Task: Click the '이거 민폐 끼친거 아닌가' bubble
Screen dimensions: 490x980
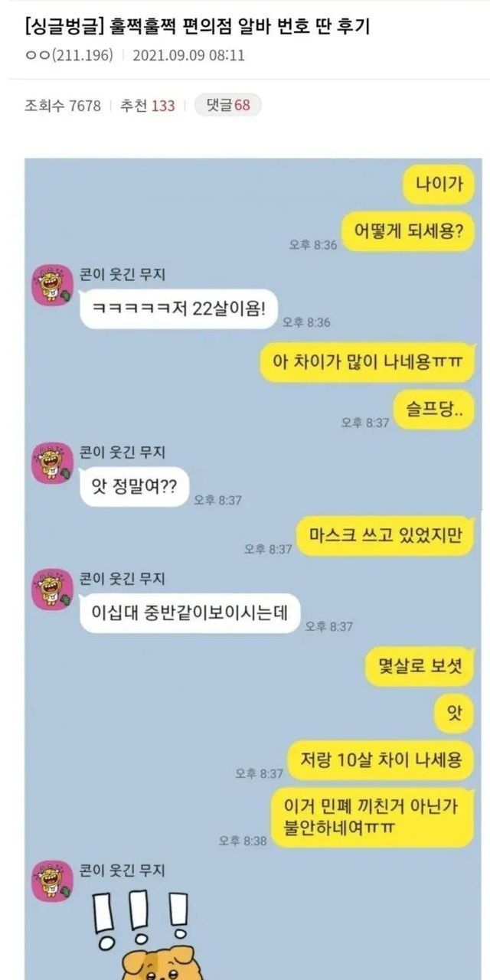Action: click(x=373, y=818)
